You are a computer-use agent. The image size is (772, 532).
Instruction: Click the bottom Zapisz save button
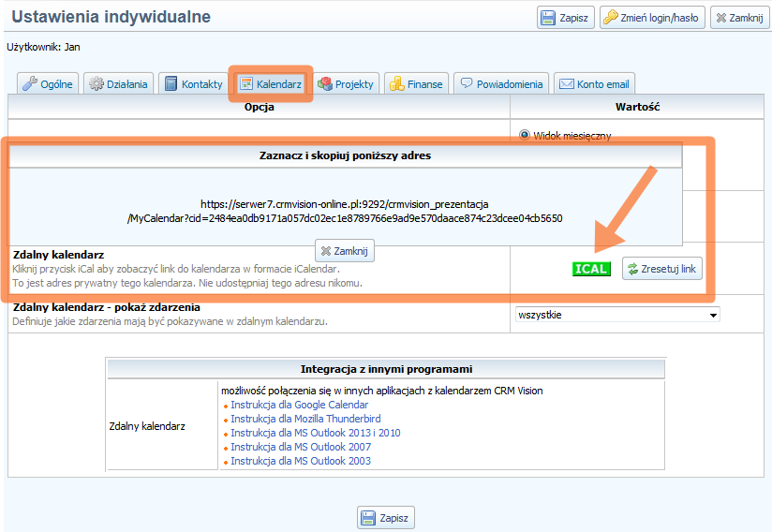click(386, 518)
